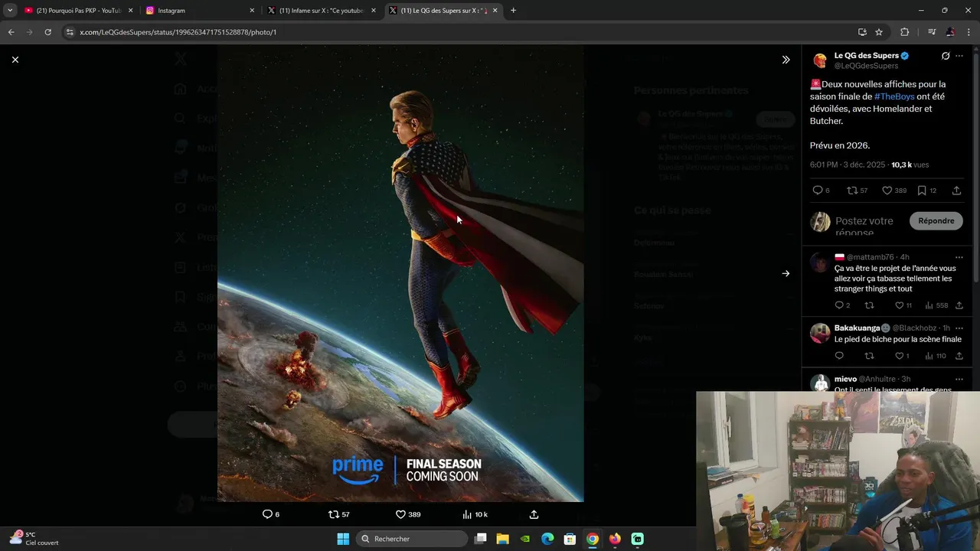Open Le QG des Supers profile avatar
Image resolution: width=980 pixels, height=551 pixels.
pyautogui.click(x=820, y=60)
